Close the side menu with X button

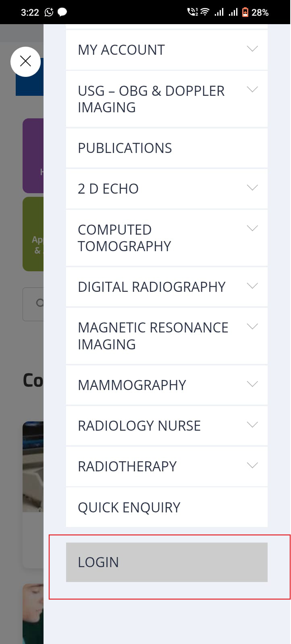[x=25, y=62]
